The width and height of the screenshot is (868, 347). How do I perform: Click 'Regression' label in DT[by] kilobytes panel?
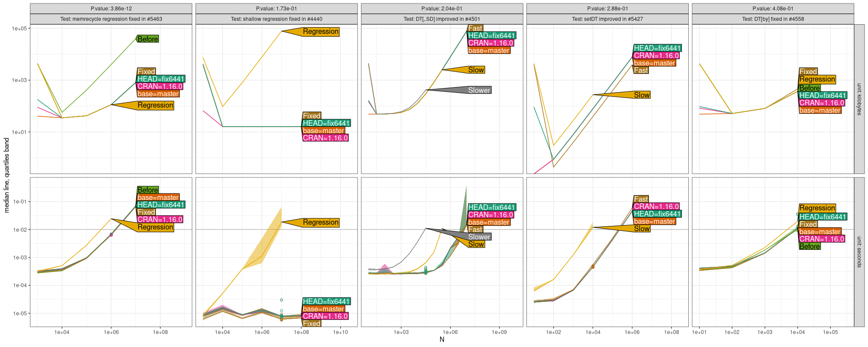817,79
